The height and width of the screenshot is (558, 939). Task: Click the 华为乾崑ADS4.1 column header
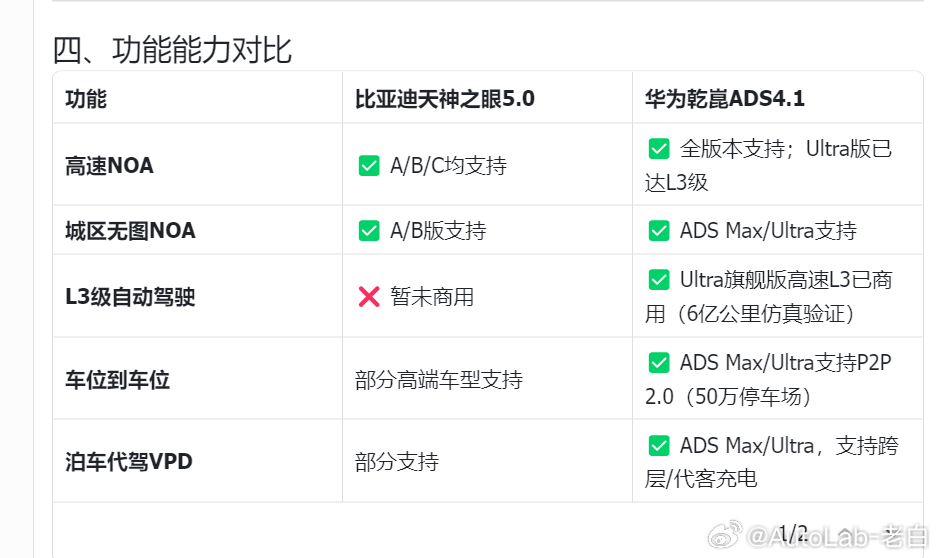(725, 99)
